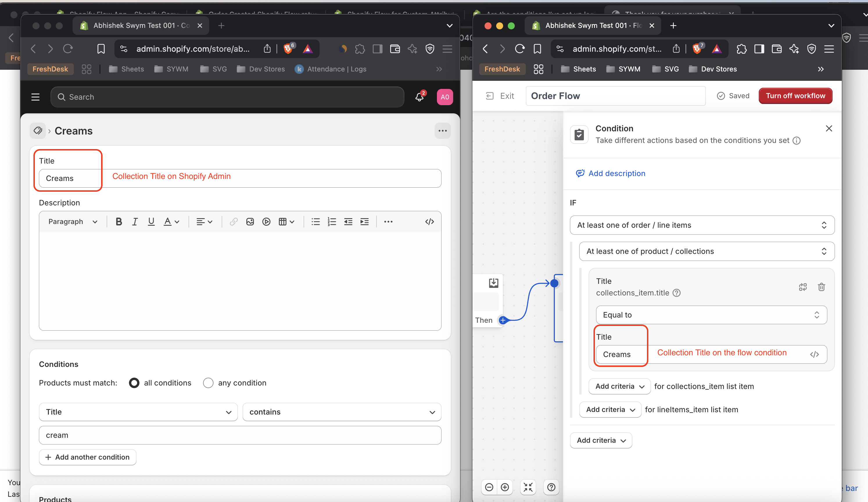Toggle italic in description editor
868x502 pixels.
coord(135,222)
